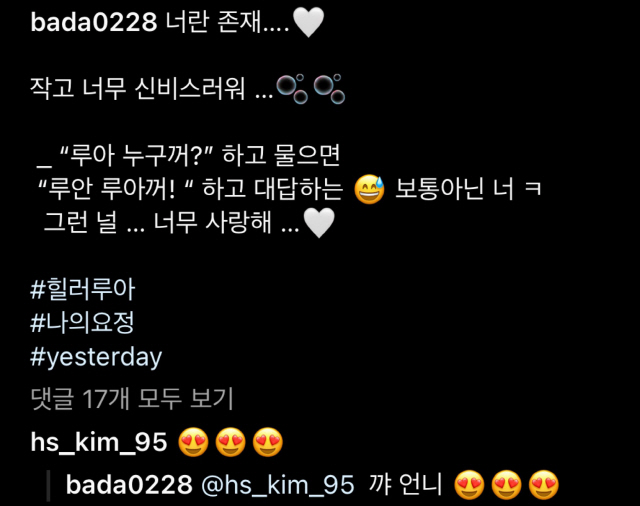The image size is (640, 506).
Task: Open the #yesterday hashtag
Action: coord(96,358)
